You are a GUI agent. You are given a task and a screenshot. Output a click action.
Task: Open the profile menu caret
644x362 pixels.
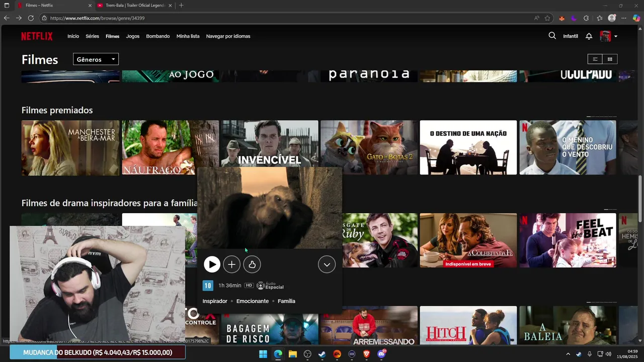[x=615, y=36]
